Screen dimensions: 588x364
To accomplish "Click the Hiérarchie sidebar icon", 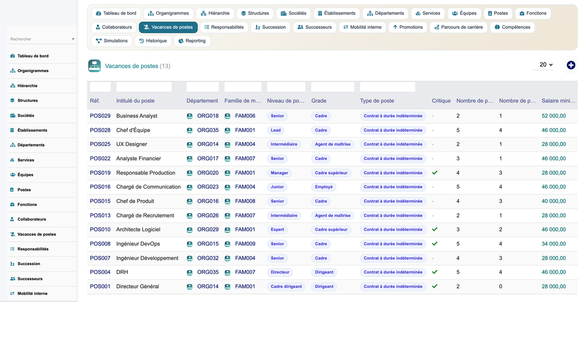I will (x=13, y=86).
